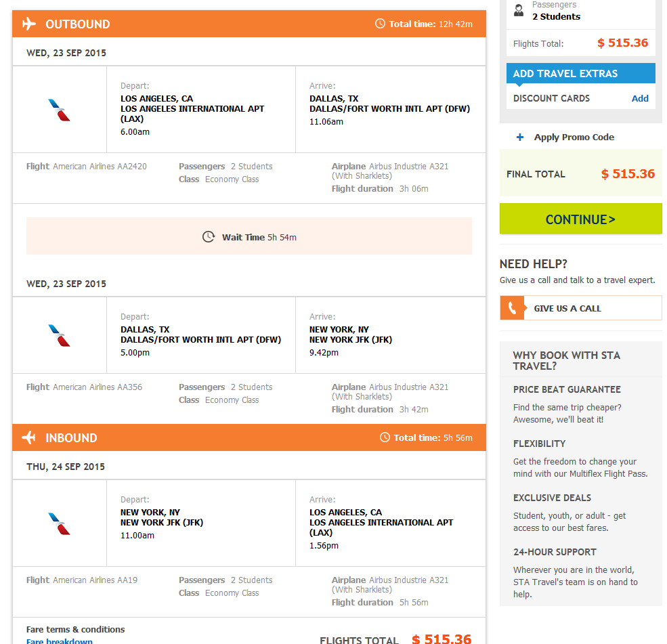The image size is (667, 644).
Task: Click the Outbound airplane icon
Action: (29, 24)
